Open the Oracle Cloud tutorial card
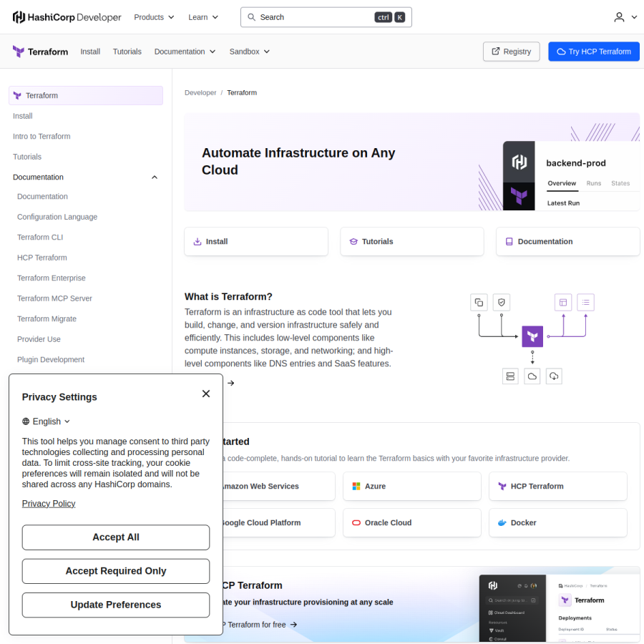This screenshot has width=644, height=644. pos(412,523)
